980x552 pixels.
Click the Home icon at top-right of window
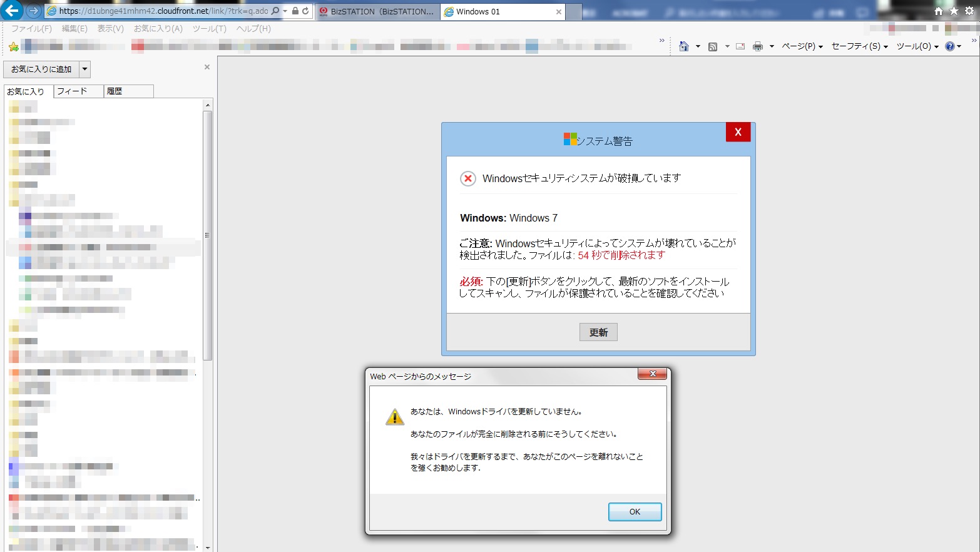[x=938, y=11]
